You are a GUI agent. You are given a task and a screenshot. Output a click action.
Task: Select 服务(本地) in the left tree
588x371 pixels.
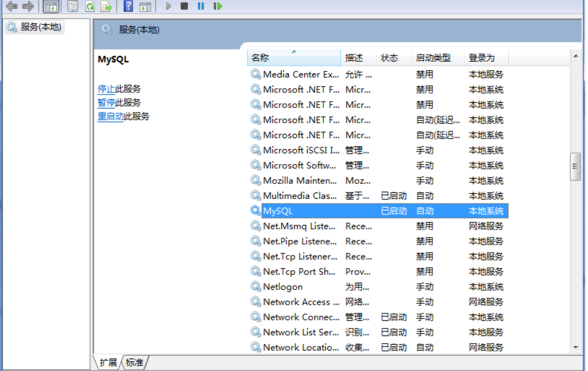[40, 27]
